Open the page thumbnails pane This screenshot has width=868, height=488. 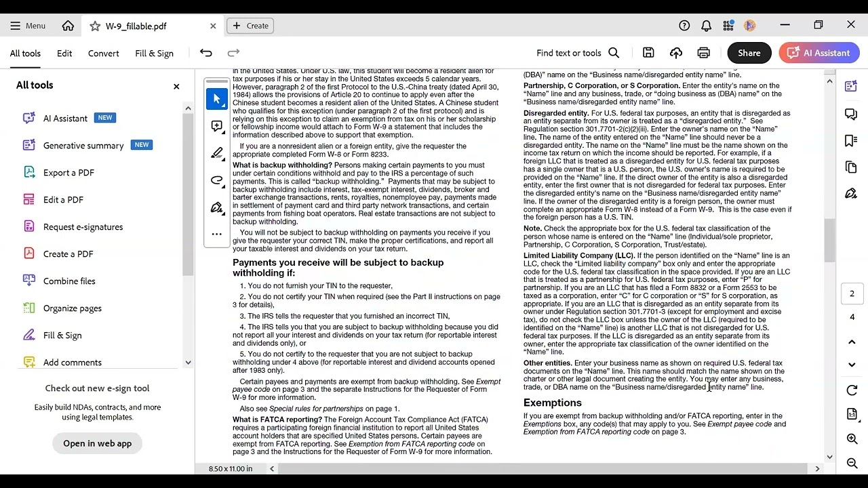[x=851, y=167]
